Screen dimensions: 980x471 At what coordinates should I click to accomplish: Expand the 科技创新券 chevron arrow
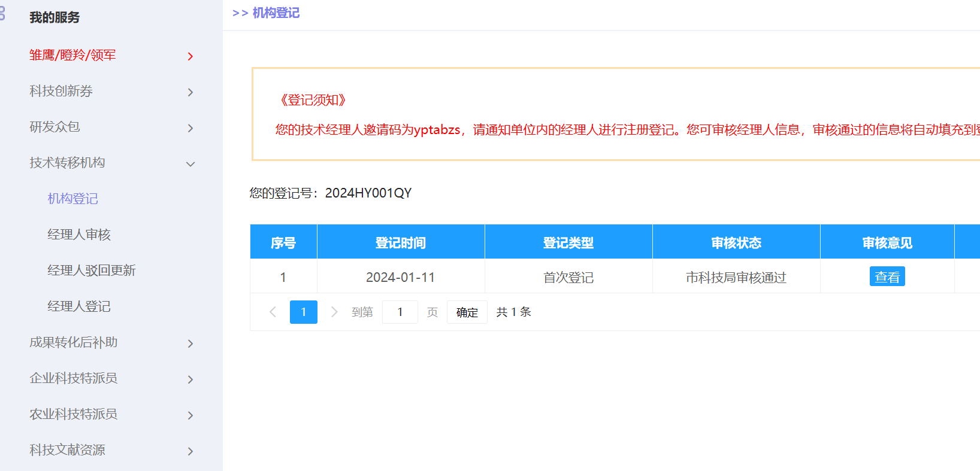[190, 92]
